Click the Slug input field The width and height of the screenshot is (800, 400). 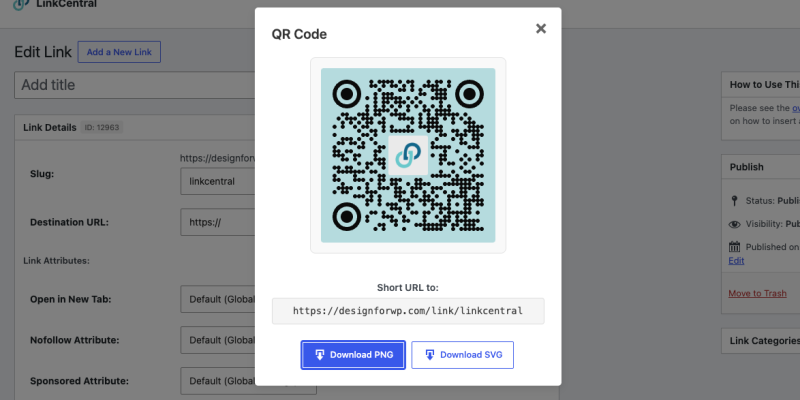[x=218, y=181]
